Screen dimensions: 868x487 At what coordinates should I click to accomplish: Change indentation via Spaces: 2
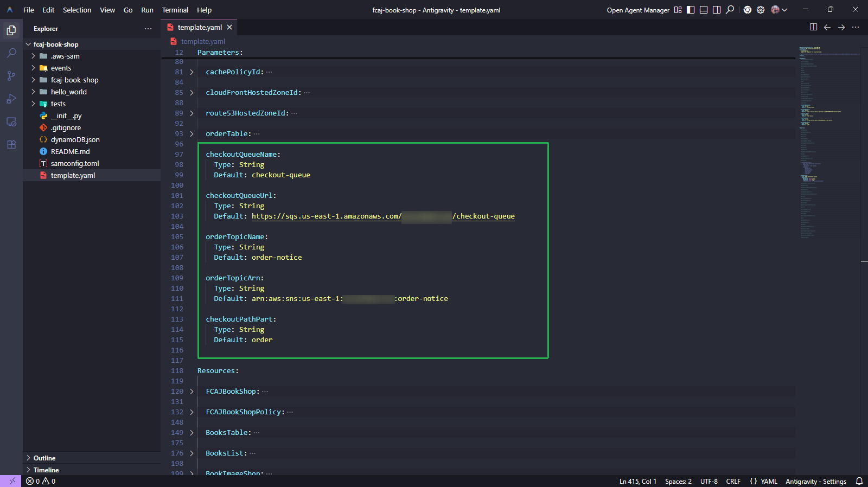678,481
